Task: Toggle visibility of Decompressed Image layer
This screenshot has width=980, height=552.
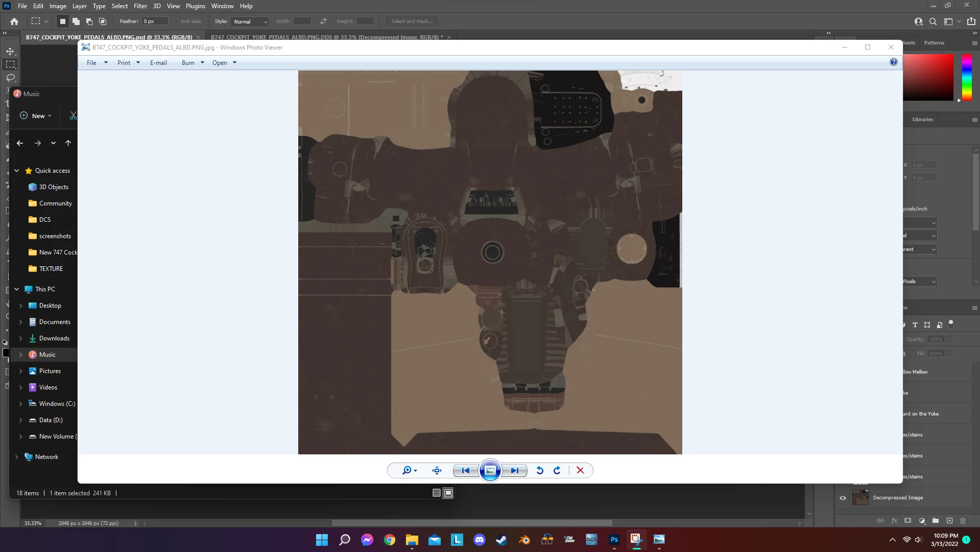Action: (843, 498)
